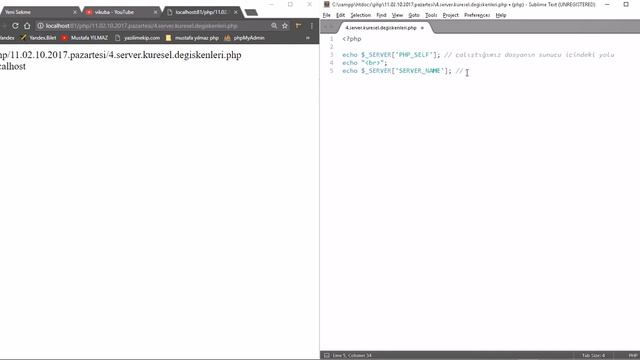The height and width of the screenshot is (360, 640).
Task: Toggle Sublime side panel icon in status bar
Action: (327, 356)
